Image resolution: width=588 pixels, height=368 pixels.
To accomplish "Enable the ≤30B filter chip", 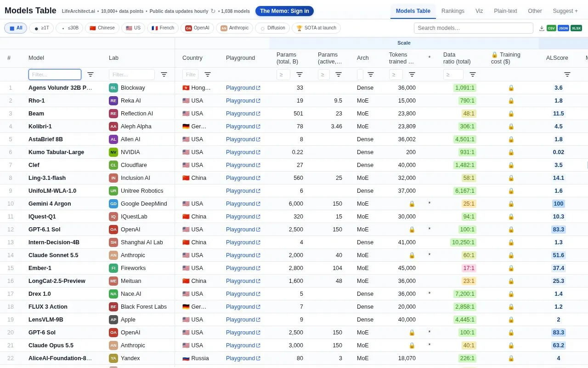I will [70, 28].
